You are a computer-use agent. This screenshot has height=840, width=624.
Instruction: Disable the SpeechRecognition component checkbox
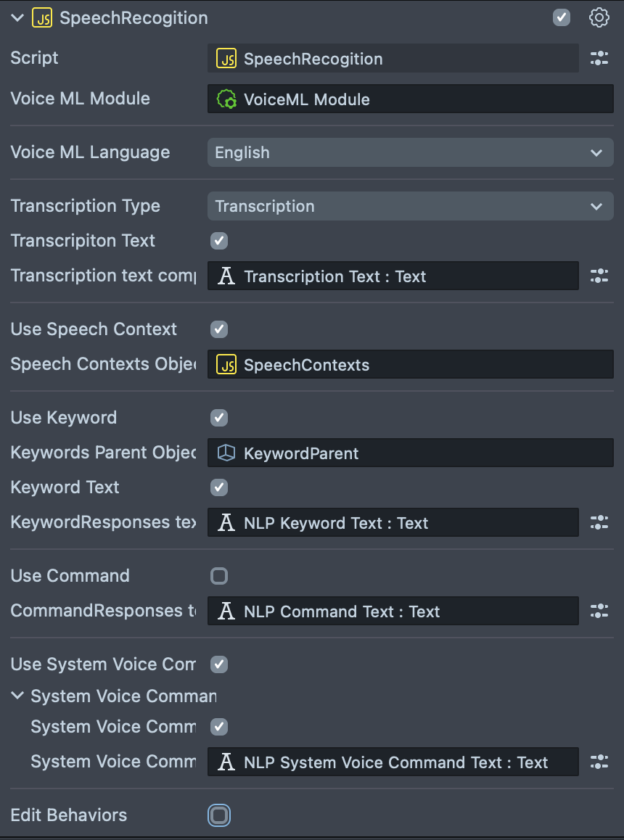562,18
